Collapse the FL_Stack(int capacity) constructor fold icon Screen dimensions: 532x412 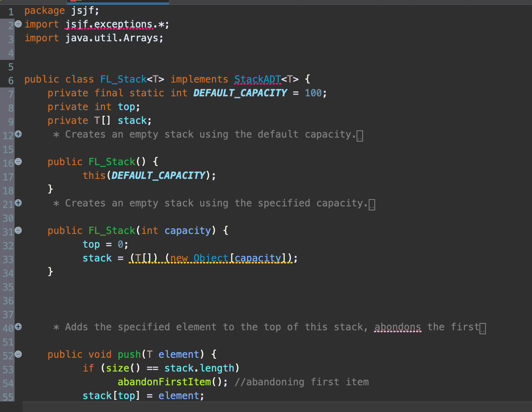(x=18, y=230)
